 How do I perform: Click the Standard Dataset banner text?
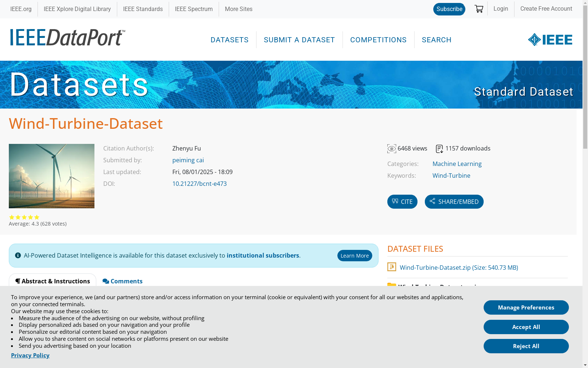(x=523, y=92)
